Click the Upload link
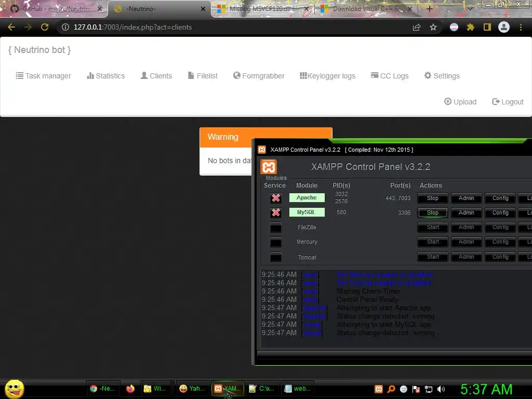 click(x=460, y=102)
